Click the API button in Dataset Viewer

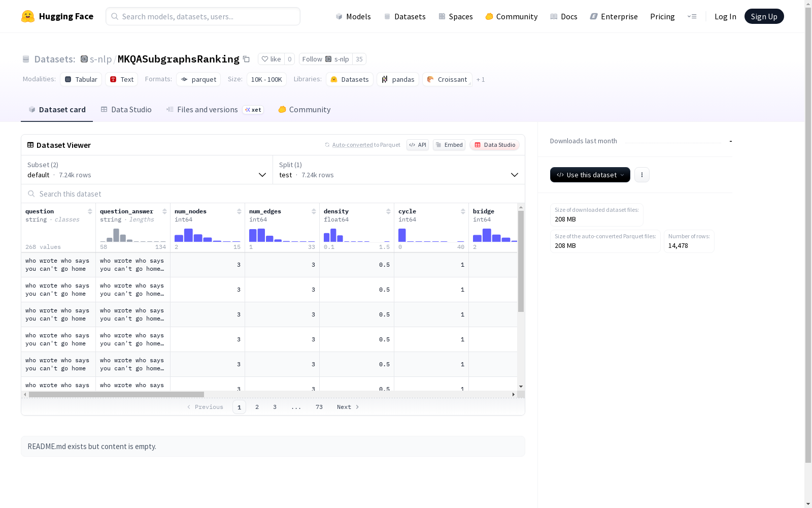point(418,145)
